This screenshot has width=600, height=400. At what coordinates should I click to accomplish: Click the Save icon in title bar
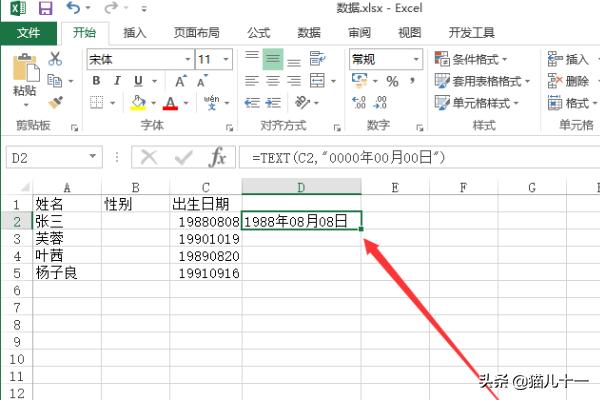46,8
